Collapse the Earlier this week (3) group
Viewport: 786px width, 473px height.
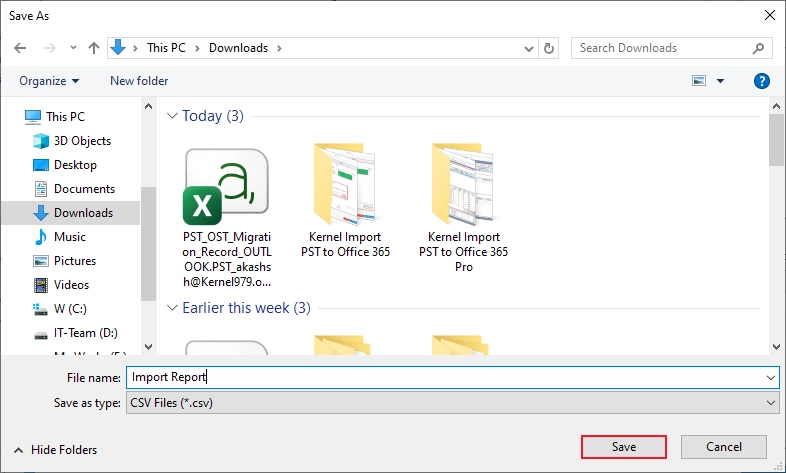172,308
